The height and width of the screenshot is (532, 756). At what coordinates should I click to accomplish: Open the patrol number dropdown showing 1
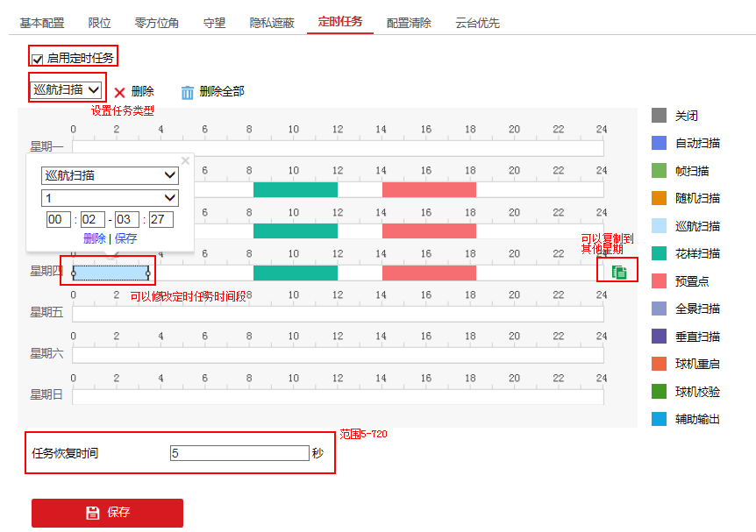pos(110,198)
